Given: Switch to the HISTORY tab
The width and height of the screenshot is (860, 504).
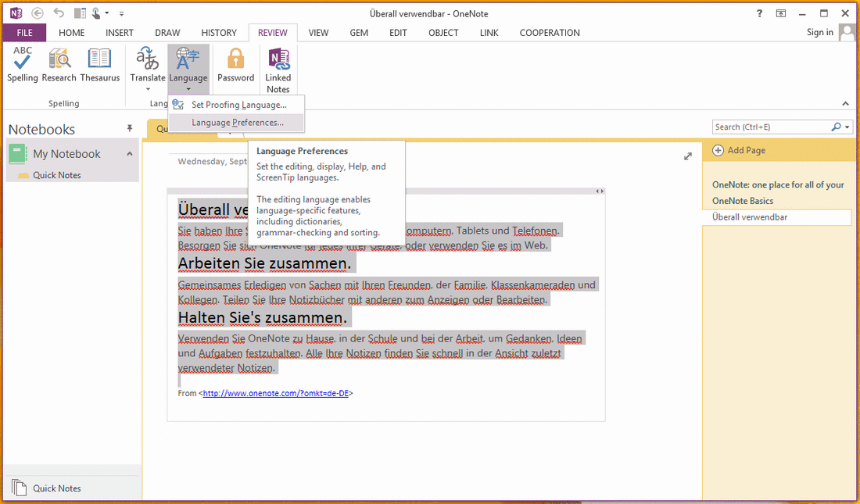Looking at the screenshot, I should click(219, 33).
